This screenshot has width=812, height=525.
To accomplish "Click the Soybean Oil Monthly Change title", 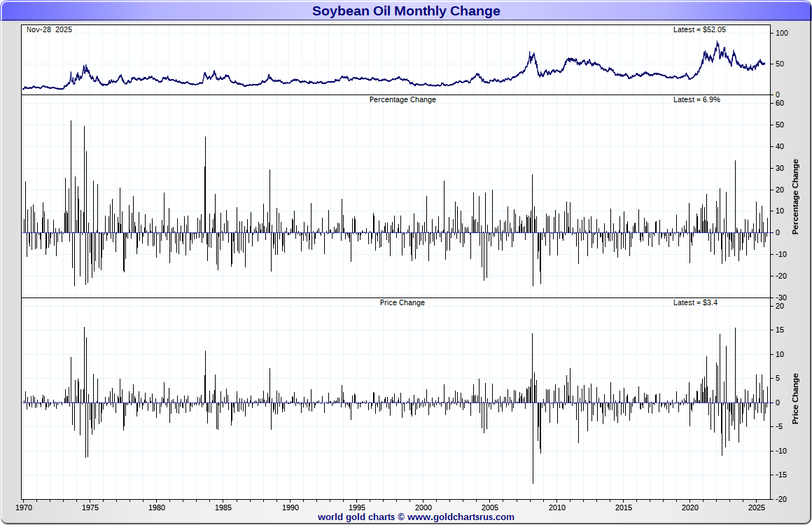I will (406, 11).
